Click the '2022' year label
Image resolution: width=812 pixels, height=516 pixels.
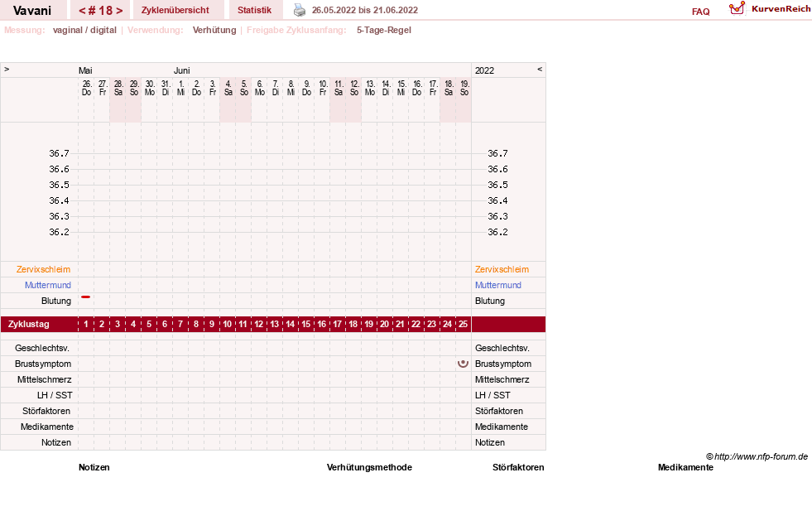coord(485,70)
